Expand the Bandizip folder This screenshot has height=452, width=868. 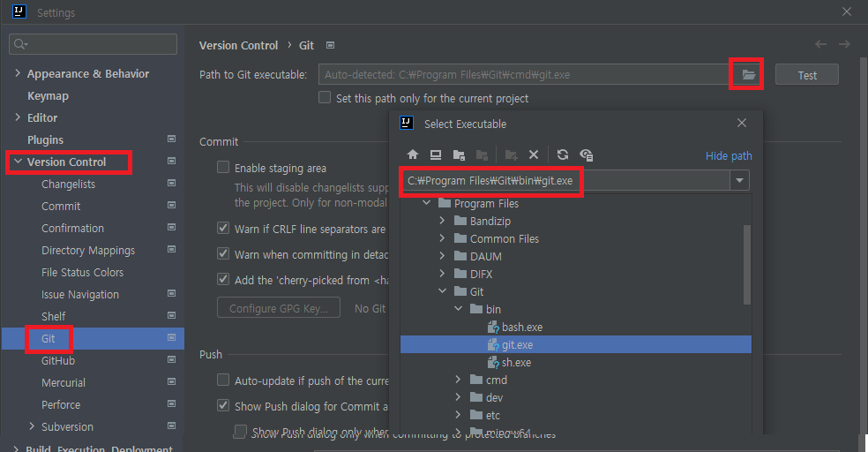[442, 221]
